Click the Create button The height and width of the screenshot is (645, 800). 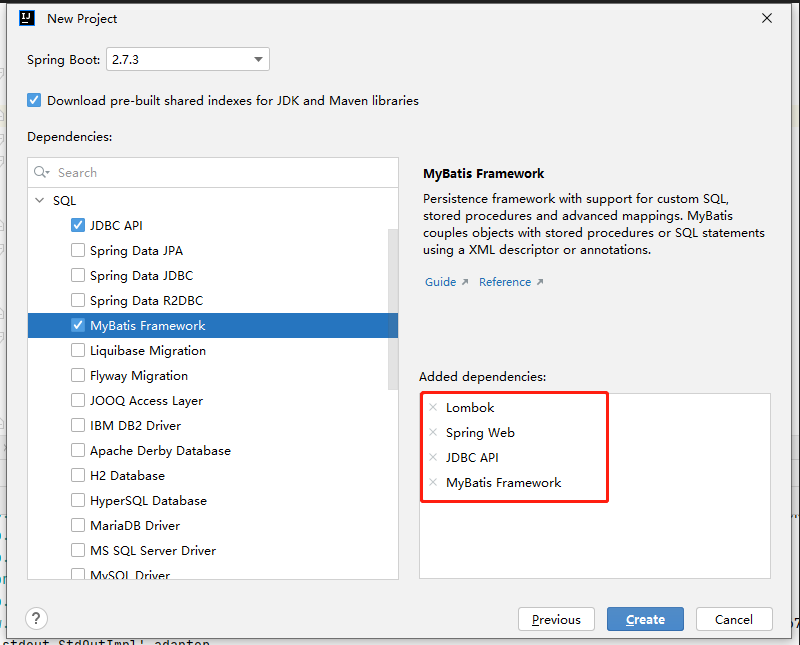pyautogui.click(x=645, y=619)
